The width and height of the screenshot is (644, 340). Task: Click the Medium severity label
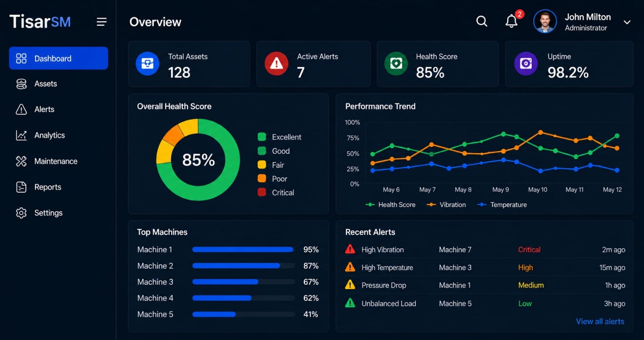(x=531, y=285)
